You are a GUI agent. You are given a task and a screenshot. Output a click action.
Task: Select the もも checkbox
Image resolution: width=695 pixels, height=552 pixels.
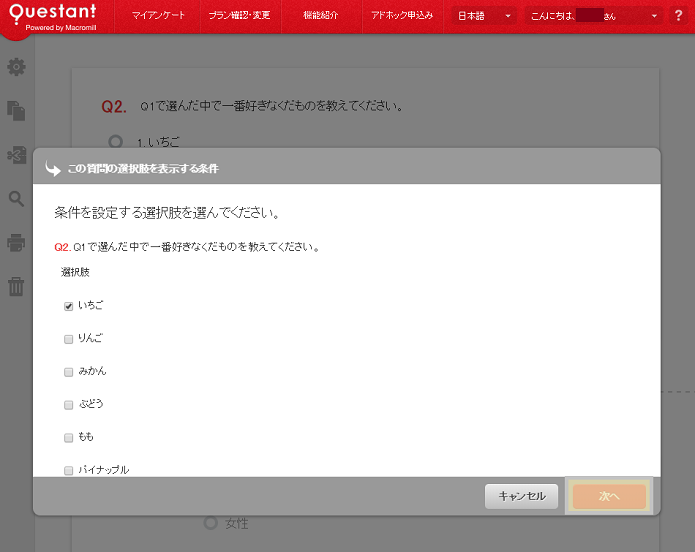click(69, 438)
